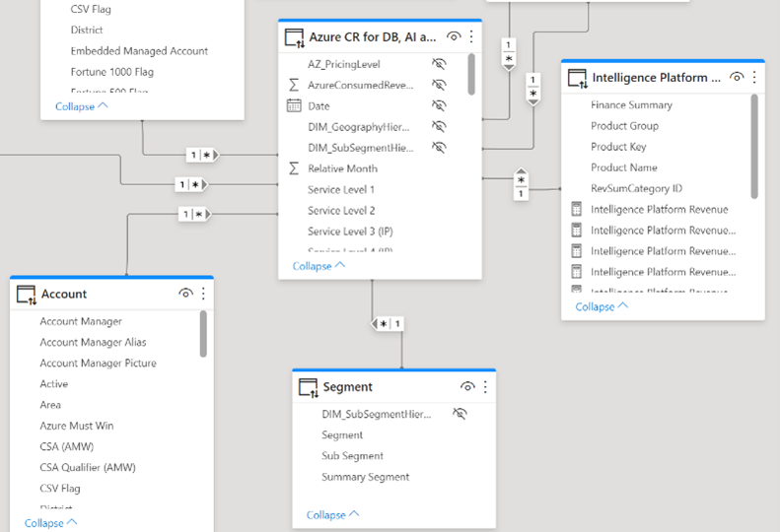This screenshot has height=532, width=780.
Task: Select the Segment table title text
Action: (347, 387)
